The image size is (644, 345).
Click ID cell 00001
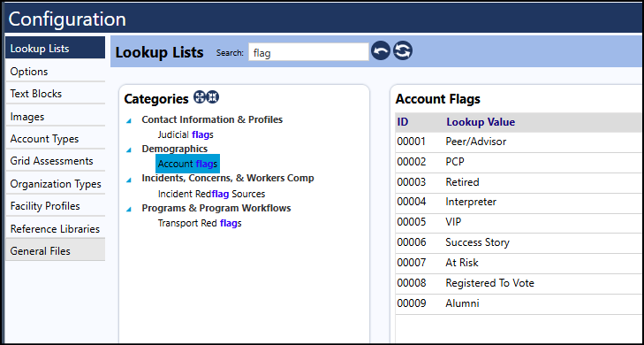coord(412,142)
